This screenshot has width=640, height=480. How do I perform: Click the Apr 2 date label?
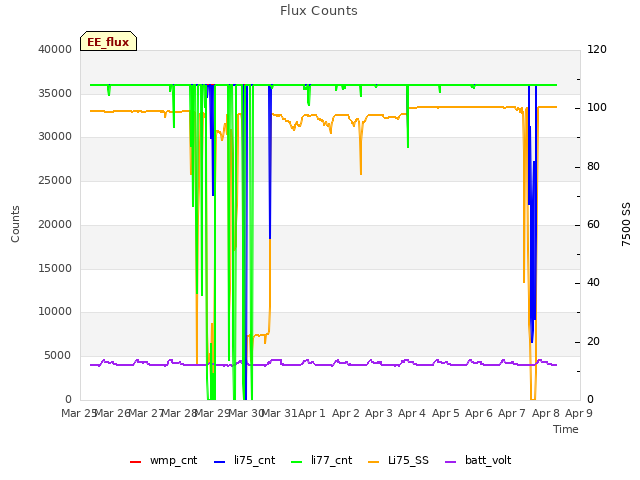pos(346,413)
